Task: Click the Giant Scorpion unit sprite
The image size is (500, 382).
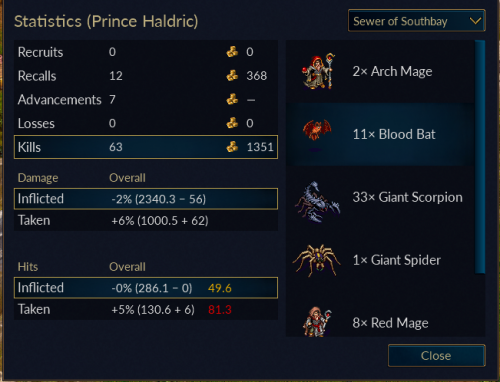Action: click(x=317, y=201)
